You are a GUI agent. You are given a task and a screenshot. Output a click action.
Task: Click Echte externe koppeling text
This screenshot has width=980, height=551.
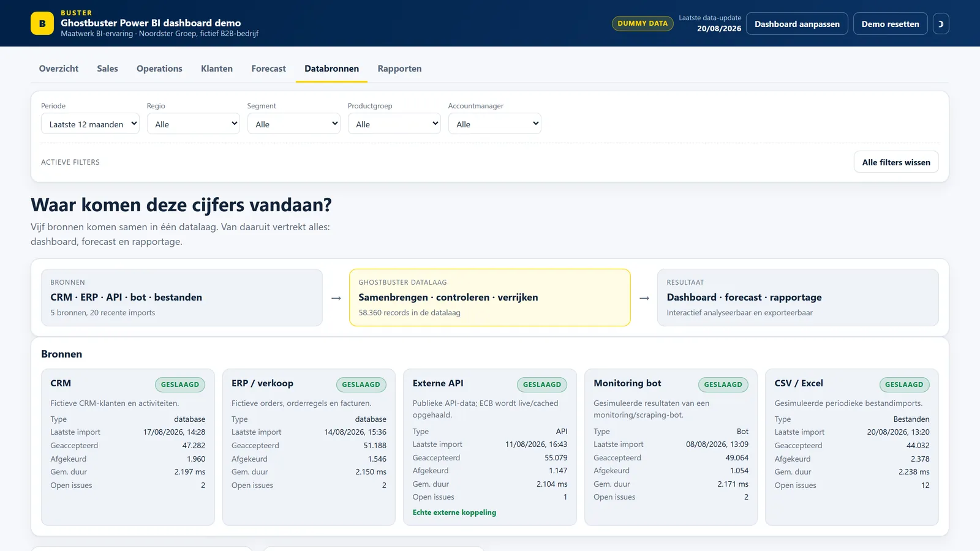click(454, 512)
